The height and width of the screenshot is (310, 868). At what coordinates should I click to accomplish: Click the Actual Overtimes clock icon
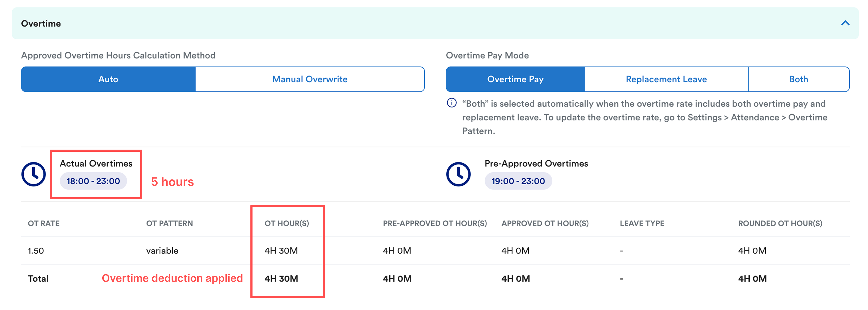point(33,174)
